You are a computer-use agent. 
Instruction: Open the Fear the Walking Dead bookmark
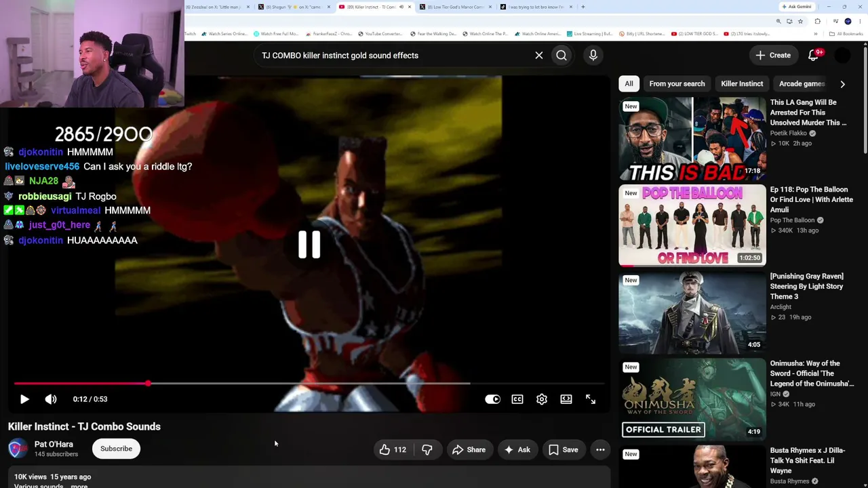click(433, 34)
